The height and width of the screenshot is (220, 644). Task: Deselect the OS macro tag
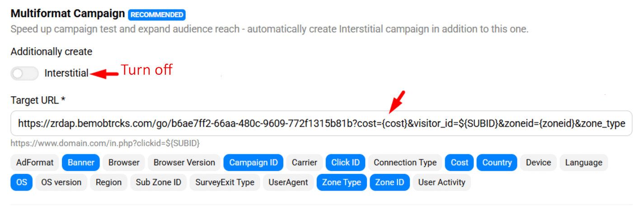point(22,182)
